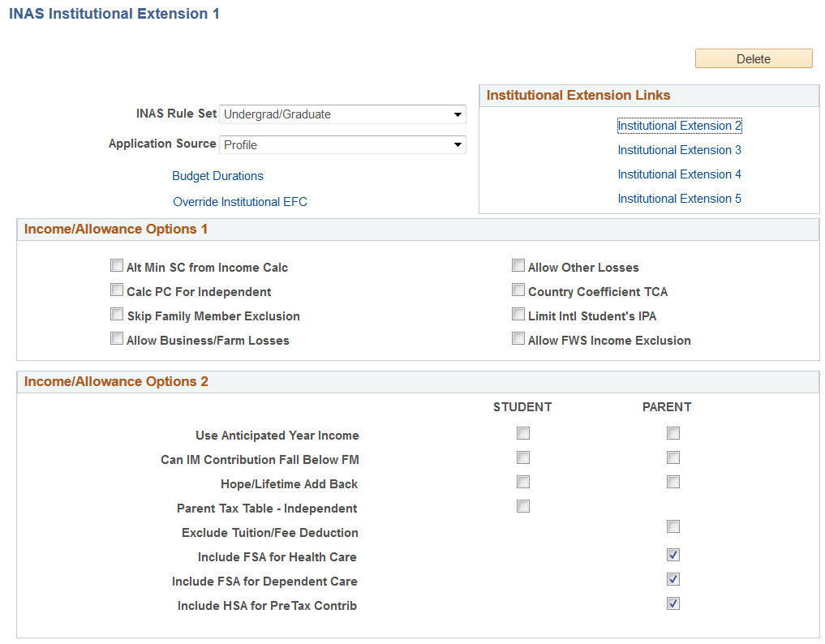Enable Limit Intl Student's IPA
Screen dimensions: 825x644
(518, 315)
